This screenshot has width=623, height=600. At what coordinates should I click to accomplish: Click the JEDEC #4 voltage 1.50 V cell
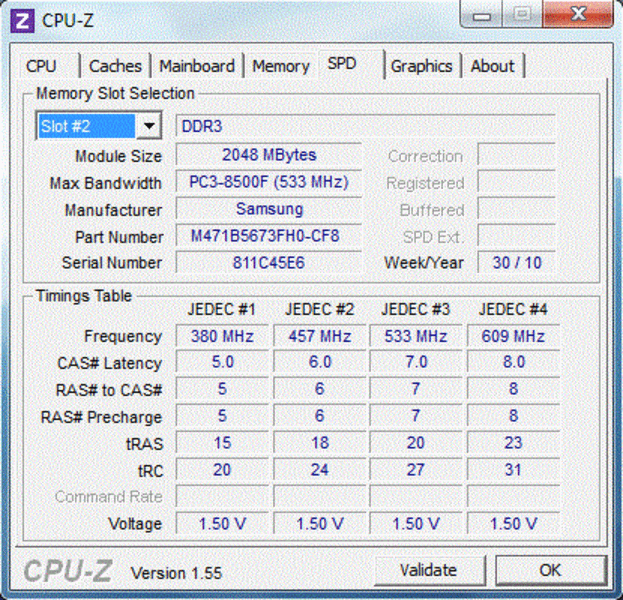[x=513, y=524]
